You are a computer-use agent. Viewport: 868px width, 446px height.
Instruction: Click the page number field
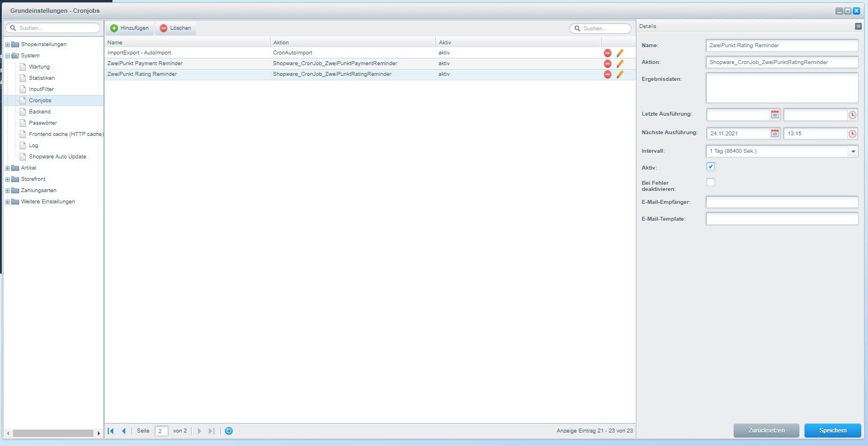point(161,431)
